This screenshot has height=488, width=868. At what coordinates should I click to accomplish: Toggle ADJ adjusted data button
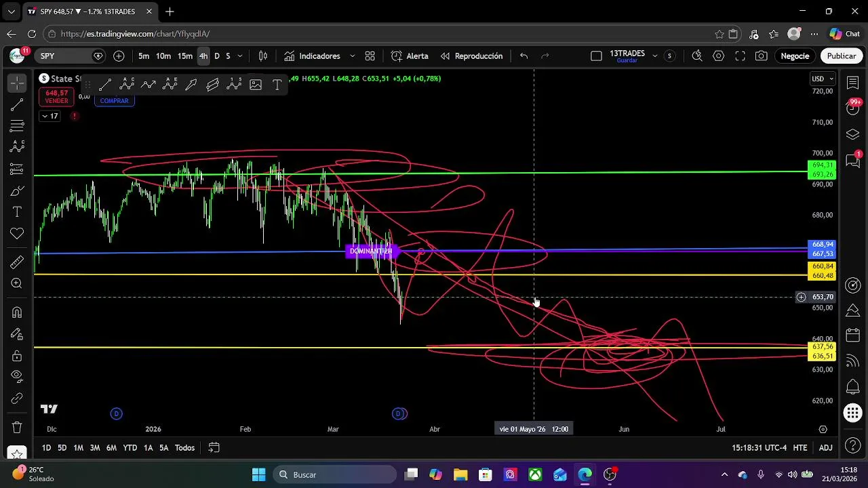pyautogui.click(x=825, y=448)
